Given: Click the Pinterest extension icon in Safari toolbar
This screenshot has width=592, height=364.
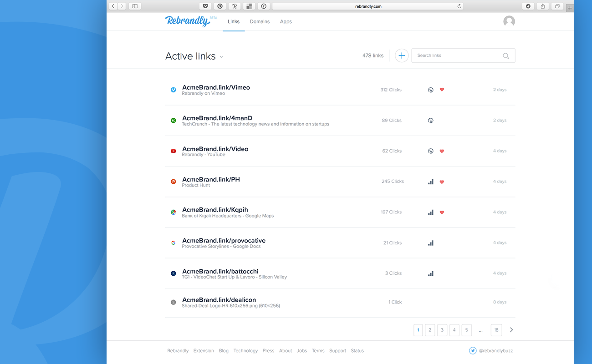Looking at the screenshot, I should point(220,6).
